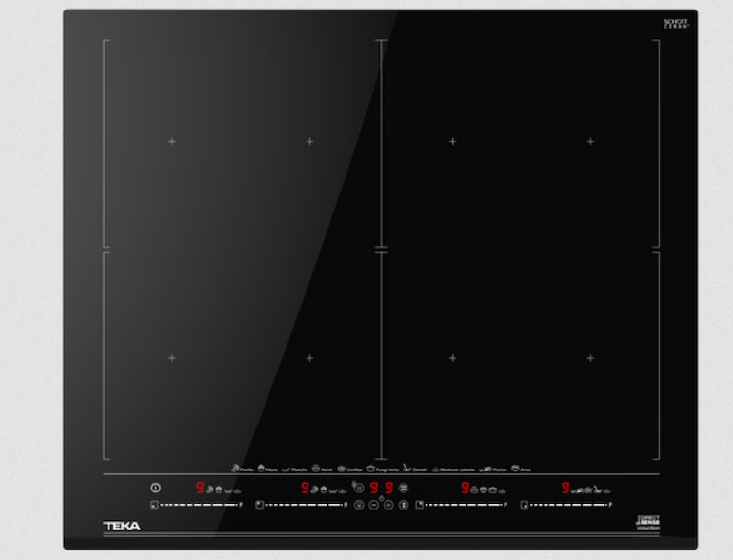Tap the third zone red level display
Image resolution: width=733 pixels, height=560 pixels.
(x=465, y=488)
